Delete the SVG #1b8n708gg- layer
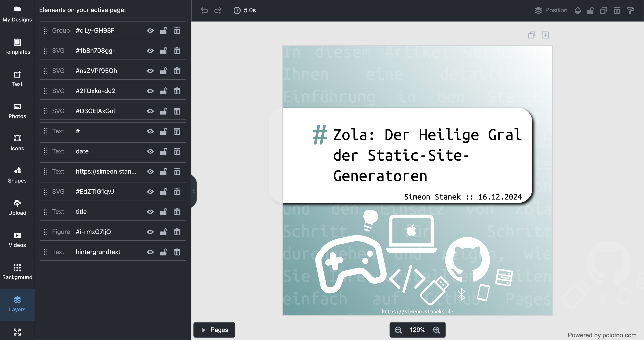Image resolution: width=644 pixels, height=340 pixels. coord(177,51)
